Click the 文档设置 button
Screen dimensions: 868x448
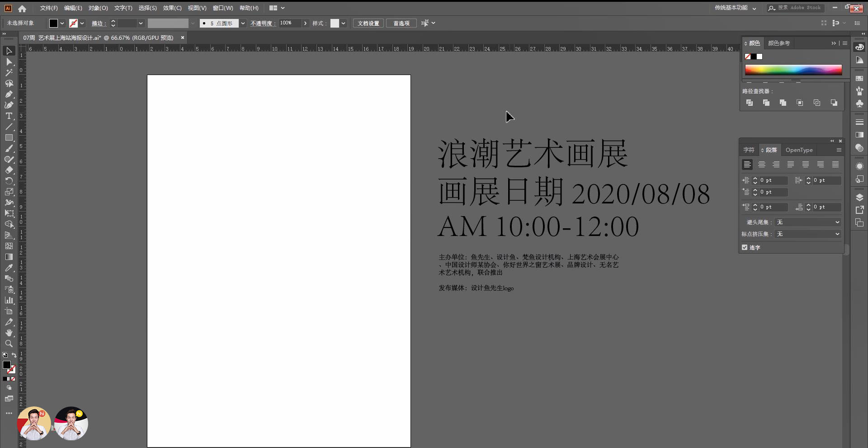pyautogui.click(x=368, y=23)
